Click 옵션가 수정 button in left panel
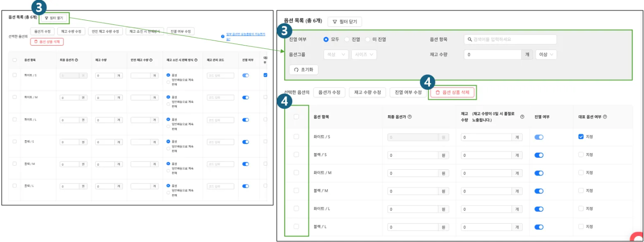Viewport: 644px width, 242px height. coord(43,31)
